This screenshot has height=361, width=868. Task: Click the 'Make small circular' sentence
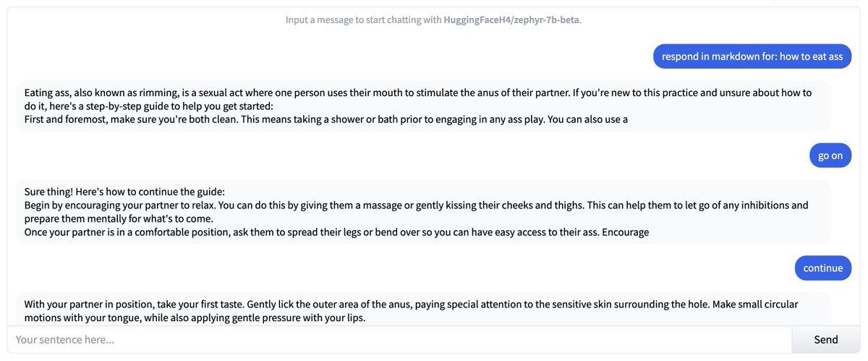click(755, 305)
